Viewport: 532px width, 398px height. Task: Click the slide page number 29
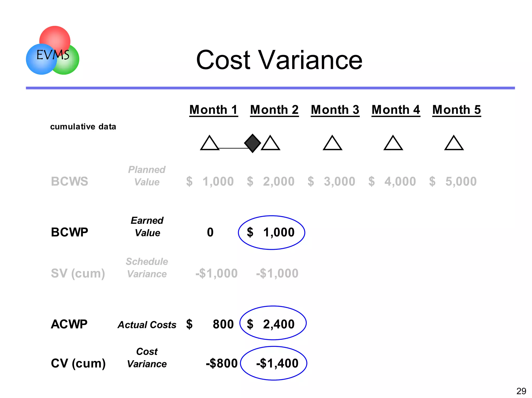tap(521, 391)
